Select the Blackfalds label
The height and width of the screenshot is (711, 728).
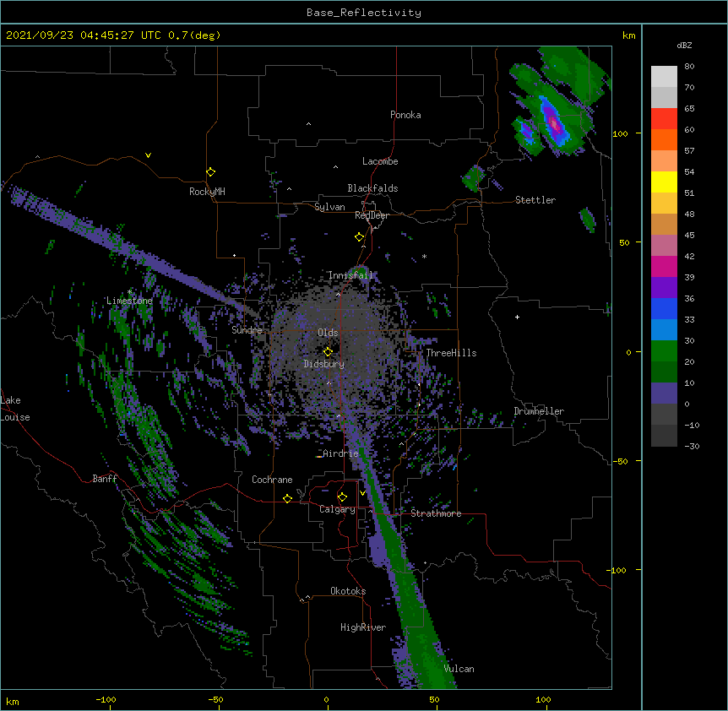pos(372,188)
